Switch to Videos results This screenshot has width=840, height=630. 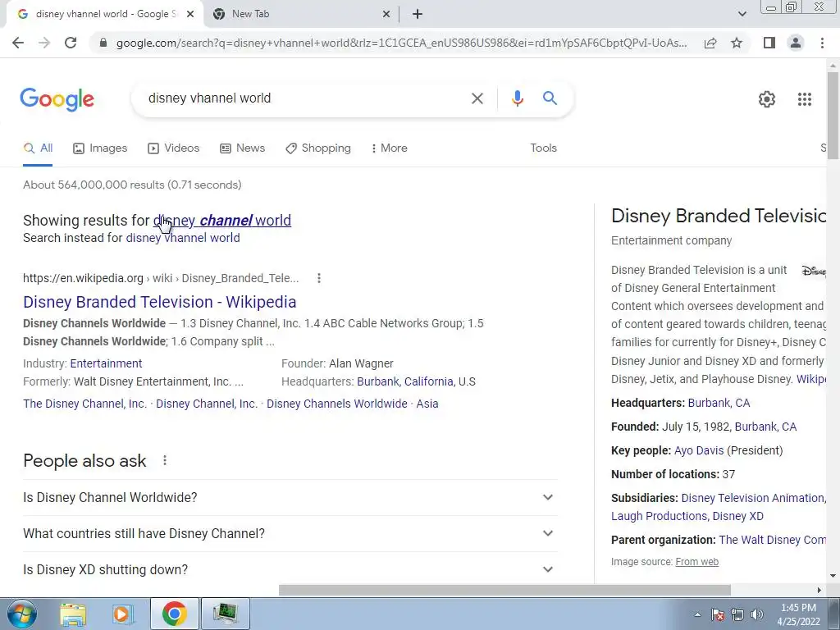click(x=174, y=148)
